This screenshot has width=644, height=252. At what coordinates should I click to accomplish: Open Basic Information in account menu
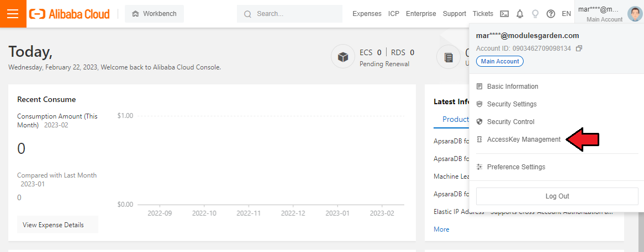pyautogui.click(x=513, y=87)
